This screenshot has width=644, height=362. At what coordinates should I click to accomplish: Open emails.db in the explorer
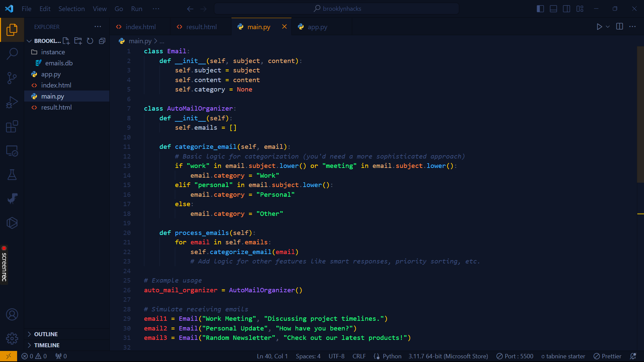pos(59,63)
